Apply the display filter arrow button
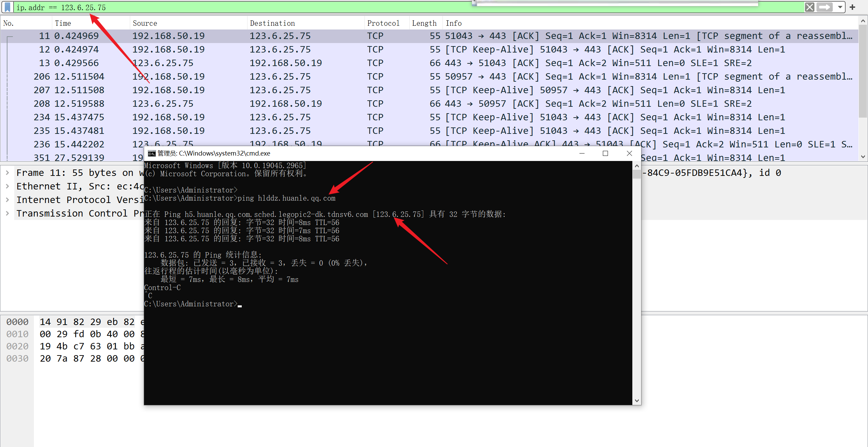 [825, 7]
